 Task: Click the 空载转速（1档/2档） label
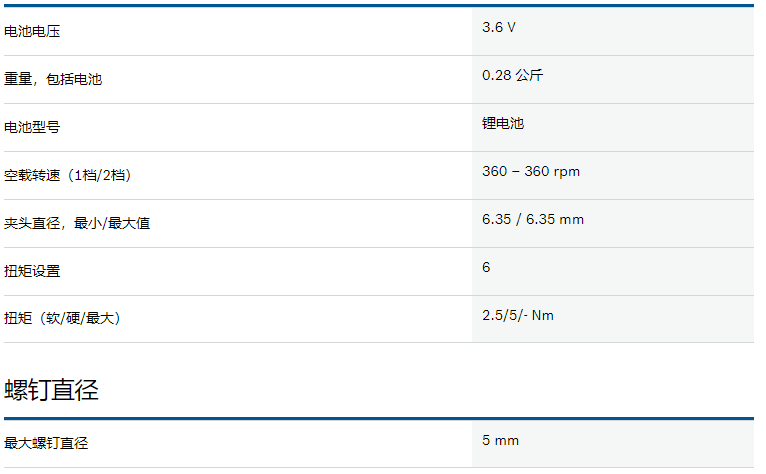click(68, 175)
